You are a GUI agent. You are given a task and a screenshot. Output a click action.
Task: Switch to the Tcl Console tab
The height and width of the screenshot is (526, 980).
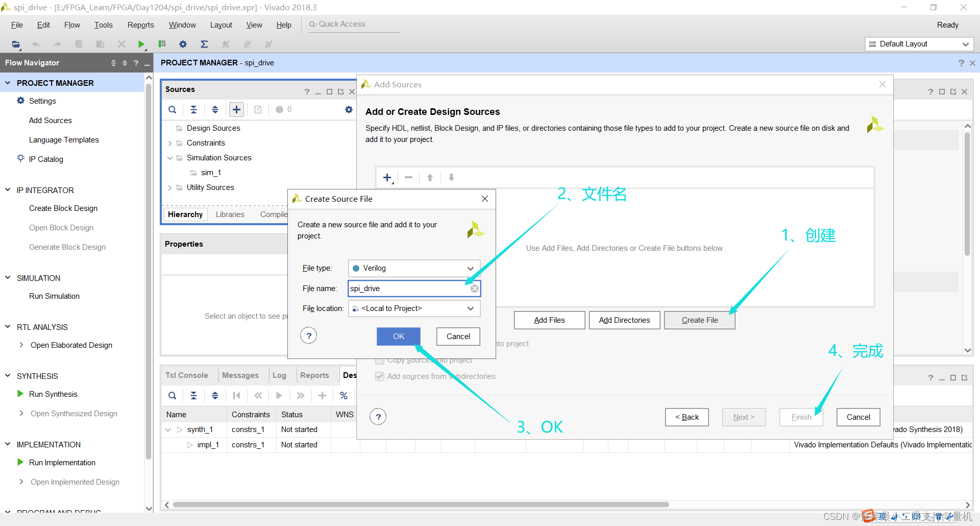(187, 375)
